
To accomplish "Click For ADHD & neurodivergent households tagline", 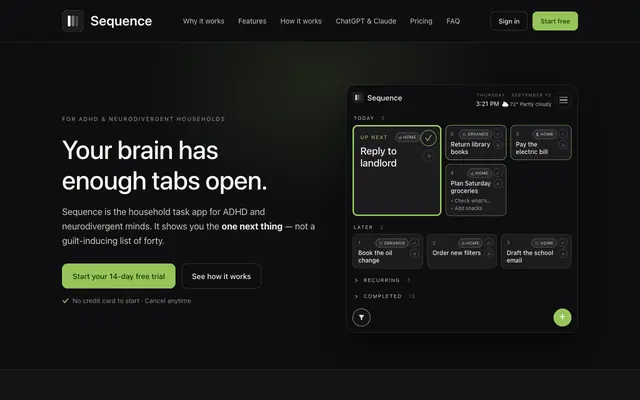I will pos(143,119).
